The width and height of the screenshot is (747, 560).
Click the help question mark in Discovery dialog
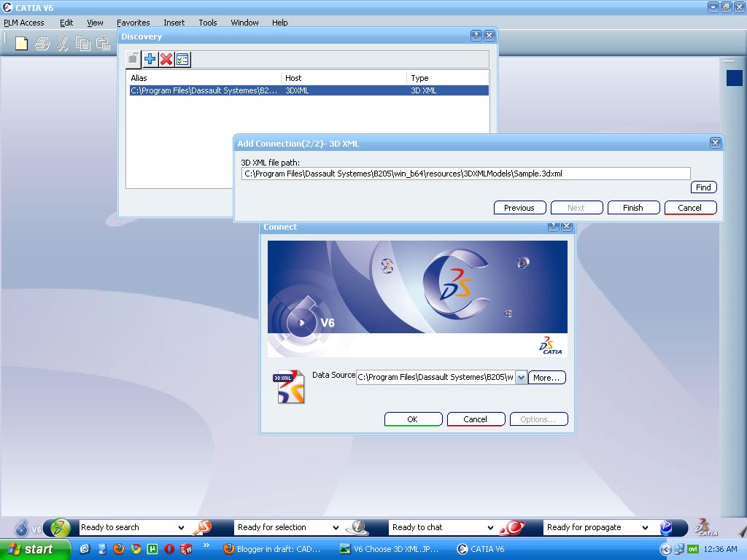pos(476,36)
